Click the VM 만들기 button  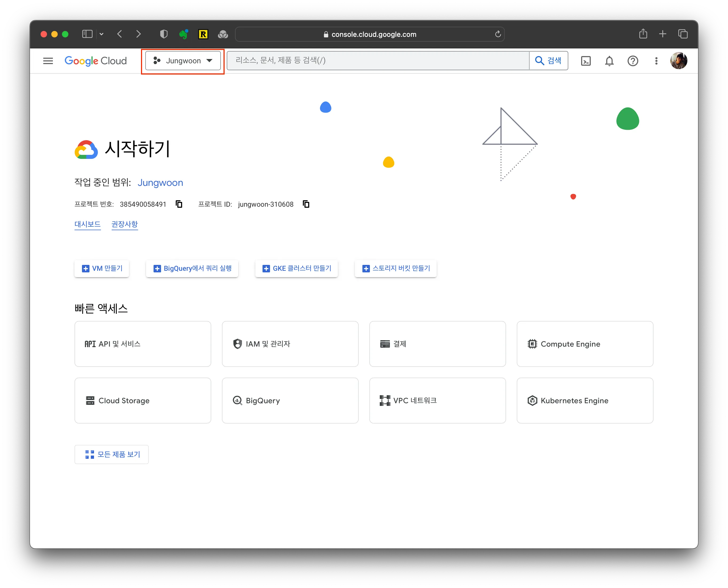point(102,269)
